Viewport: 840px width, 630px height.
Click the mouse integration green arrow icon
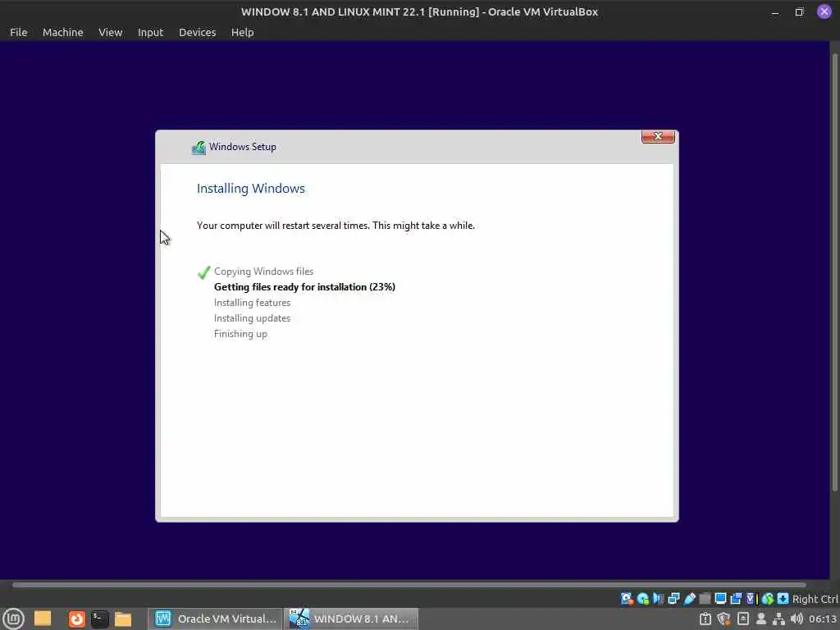[768, 599]
